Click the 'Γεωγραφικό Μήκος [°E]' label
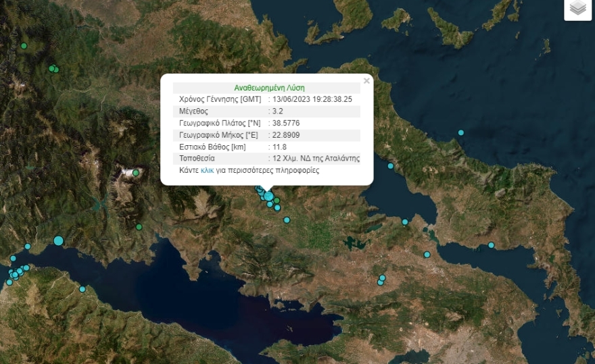The image size is (595, 364). pyautogui.click(x=218, y=135)
